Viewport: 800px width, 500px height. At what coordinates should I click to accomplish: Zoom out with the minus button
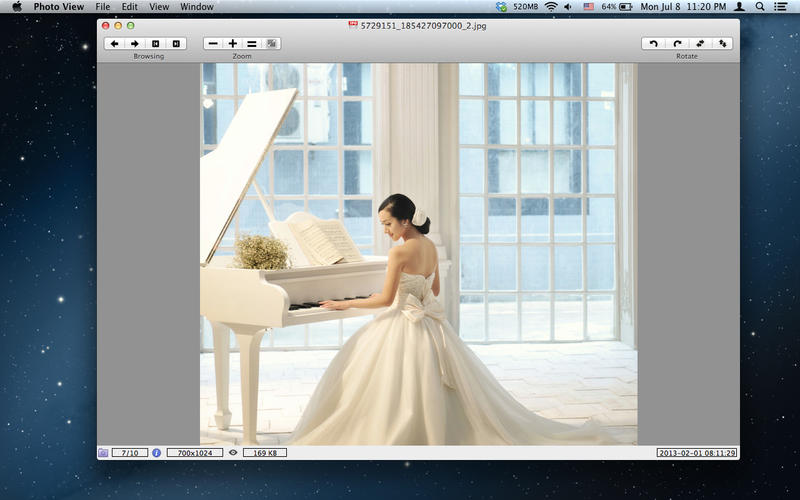point(213,44)
